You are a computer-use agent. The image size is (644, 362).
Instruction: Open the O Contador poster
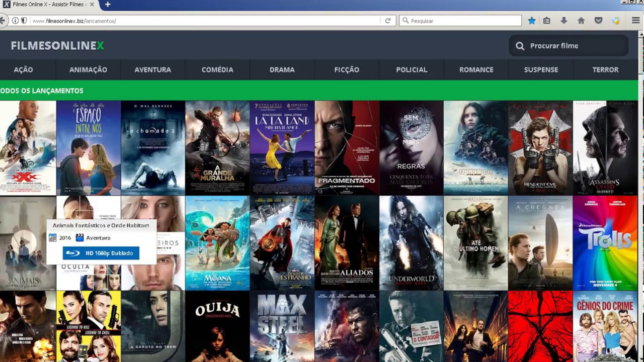pyautogui.click(x=412, y=326)
